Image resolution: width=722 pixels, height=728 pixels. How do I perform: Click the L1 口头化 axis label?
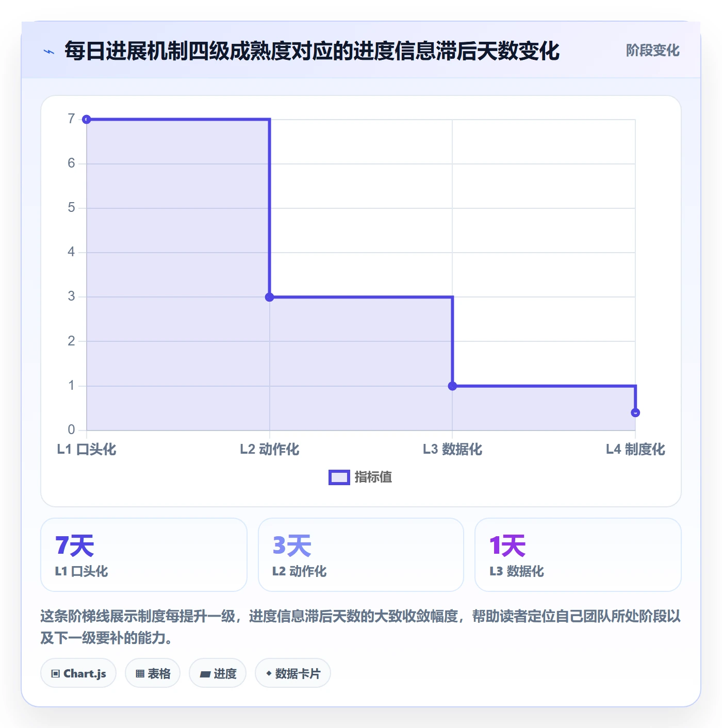coord(87,450)
